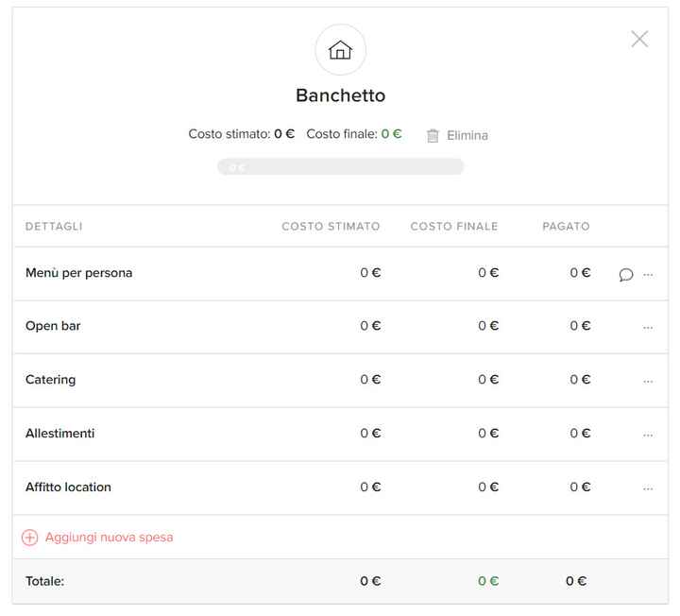
Task: Edit final cost for Open bar
Action: click(x=488, y=326)
